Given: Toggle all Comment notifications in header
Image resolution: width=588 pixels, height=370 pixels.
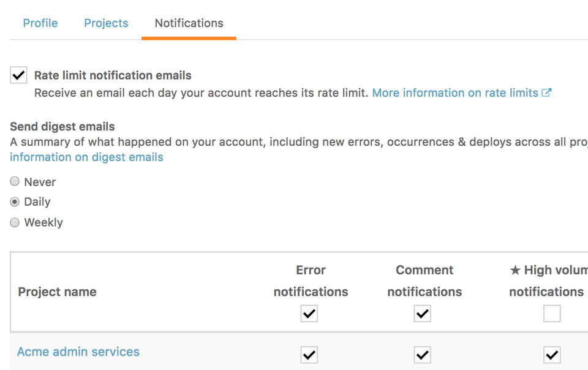Looking at the screenshot, I should [x=422, y=314].
